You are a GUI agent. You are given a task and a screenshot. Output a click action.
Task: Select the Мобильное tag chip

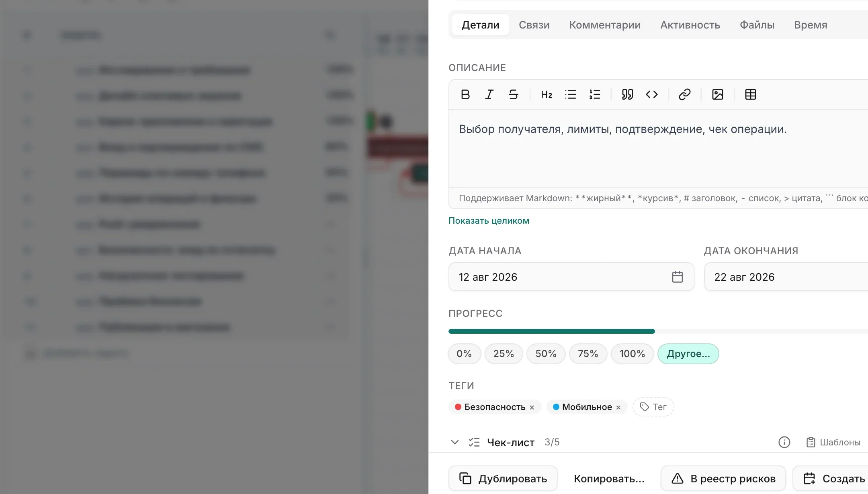click(x=587, y=407)
